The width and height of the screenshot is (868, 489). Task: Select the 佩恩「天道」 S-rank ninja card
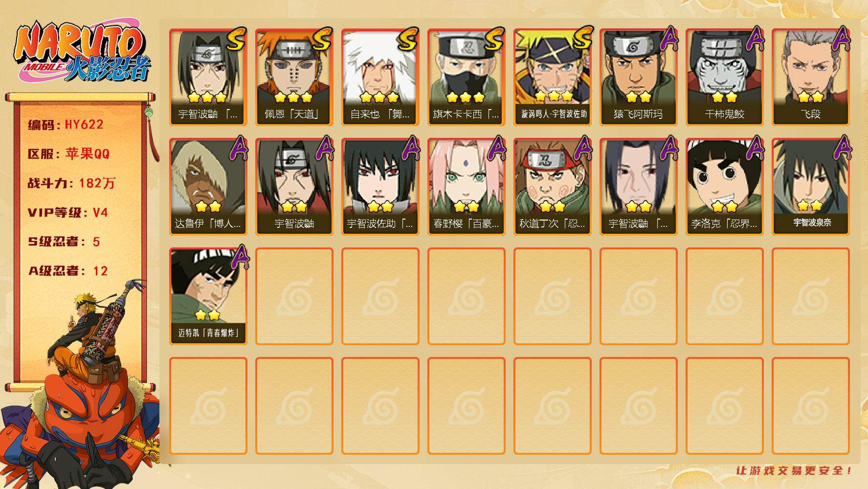(294, 77)
